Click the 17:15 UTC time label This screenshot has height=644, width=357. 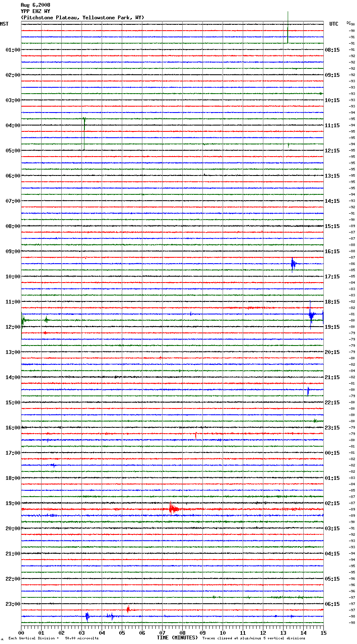pyautogui.click(x=332, y=277)
